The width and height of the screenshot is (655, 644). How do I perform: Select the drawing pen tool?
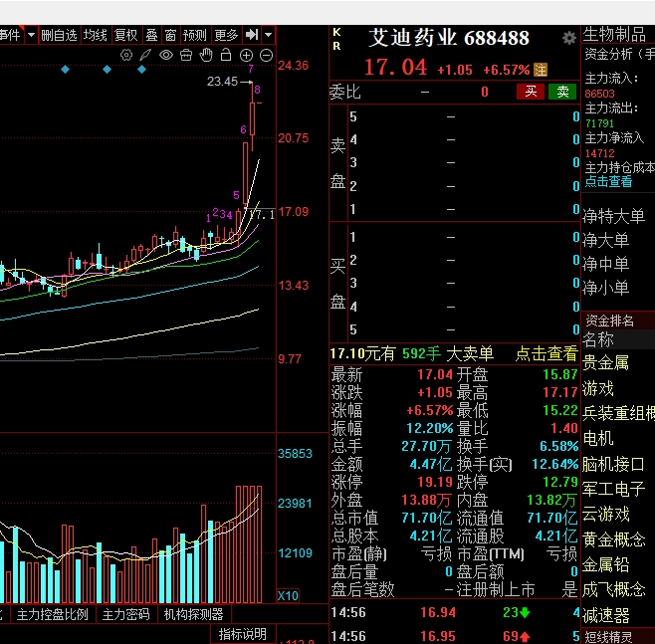145,55
